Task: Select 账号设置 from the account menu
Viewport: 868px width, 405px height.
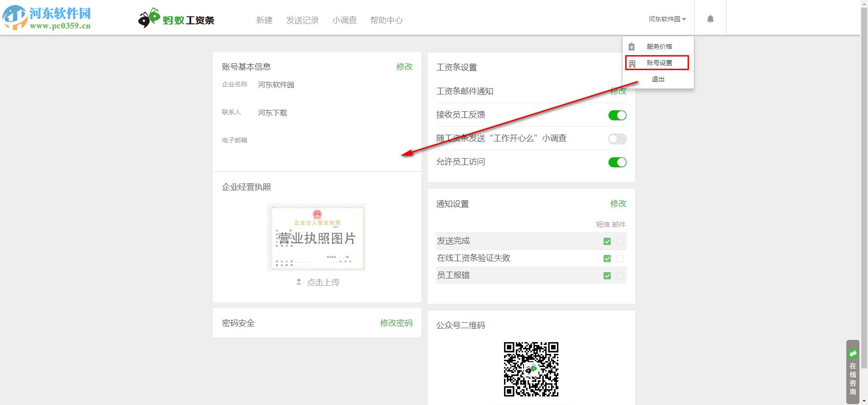Action: 659,63
